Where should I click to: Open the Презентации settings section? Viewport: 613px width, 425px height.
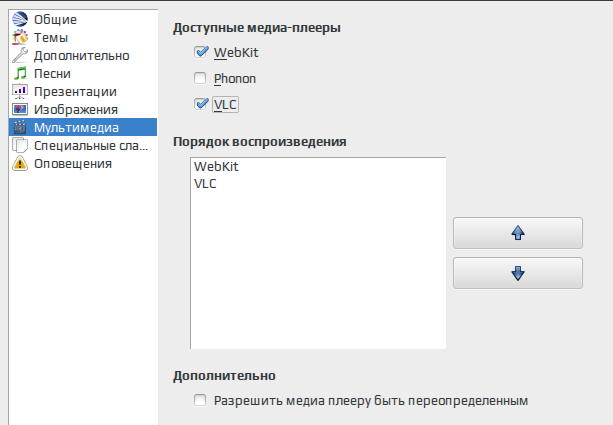pos(83,91)
